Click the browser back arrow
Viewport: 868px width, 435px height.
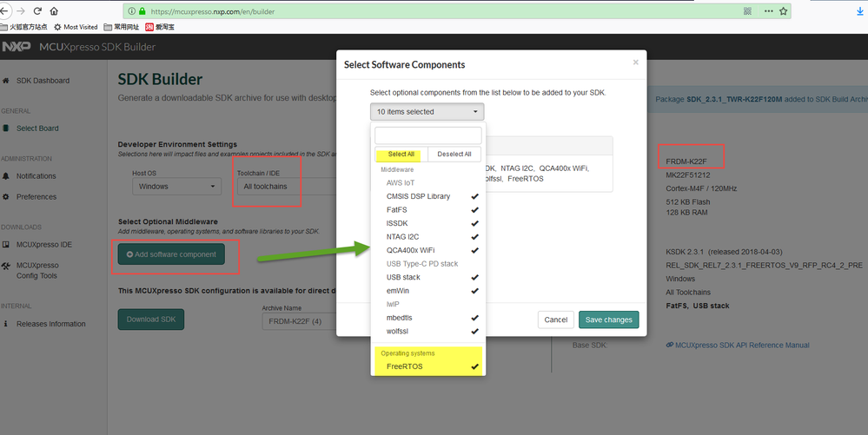pos(3,11)
